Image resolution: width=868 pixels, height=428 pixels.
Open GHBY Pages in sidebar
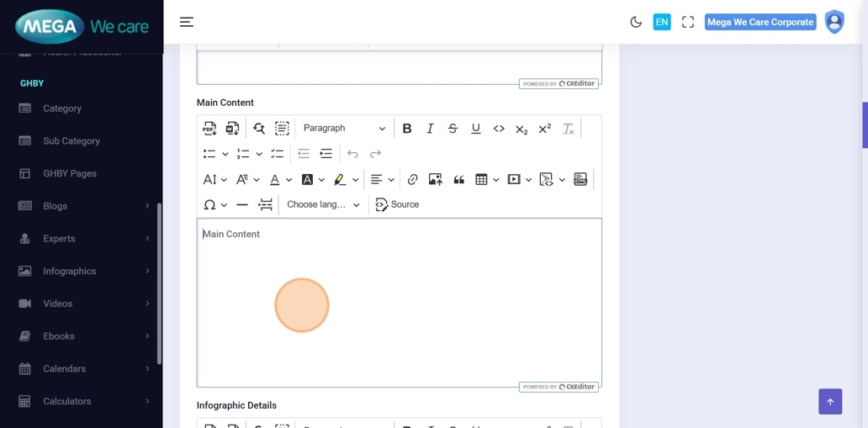pyautogui.click(x=70, y=173)
